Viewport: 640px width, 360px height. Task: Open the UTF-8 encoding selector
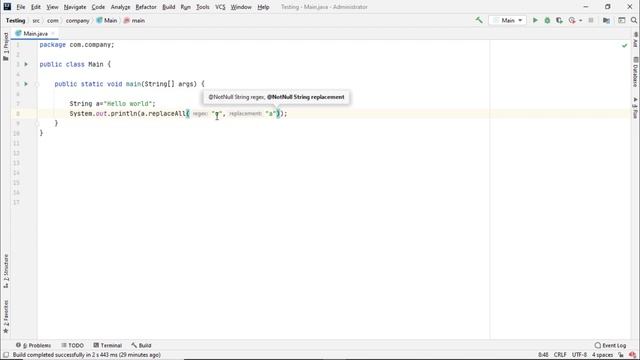(579, 355)
